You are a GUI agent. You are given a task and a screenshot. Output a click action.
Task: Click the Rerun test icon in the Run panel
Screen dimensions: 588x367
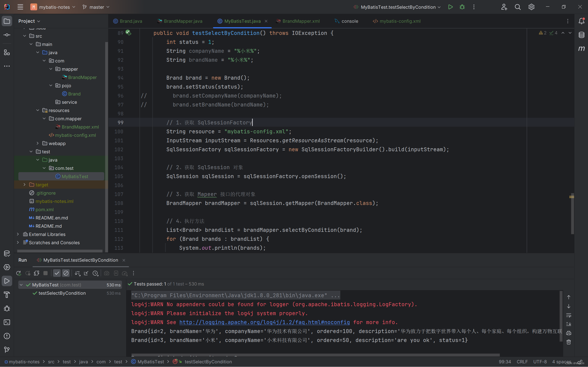(x=19, y=273)
